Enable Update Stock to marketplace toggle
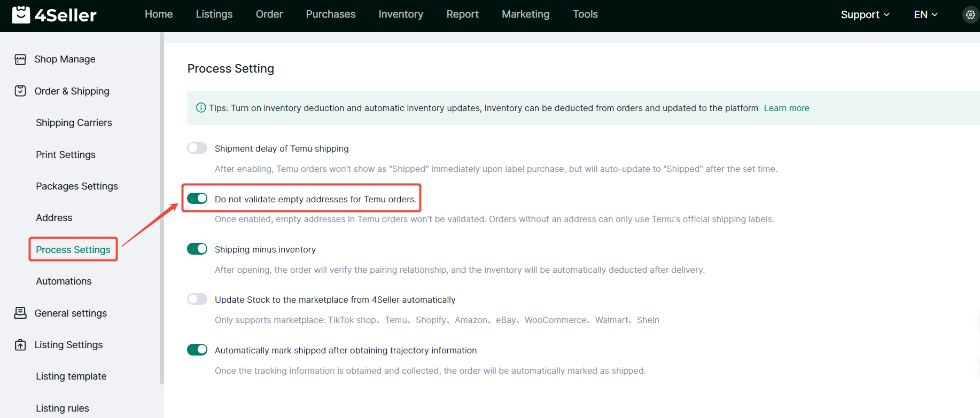This screenshot has height=418, width=980. pos(197,299)
